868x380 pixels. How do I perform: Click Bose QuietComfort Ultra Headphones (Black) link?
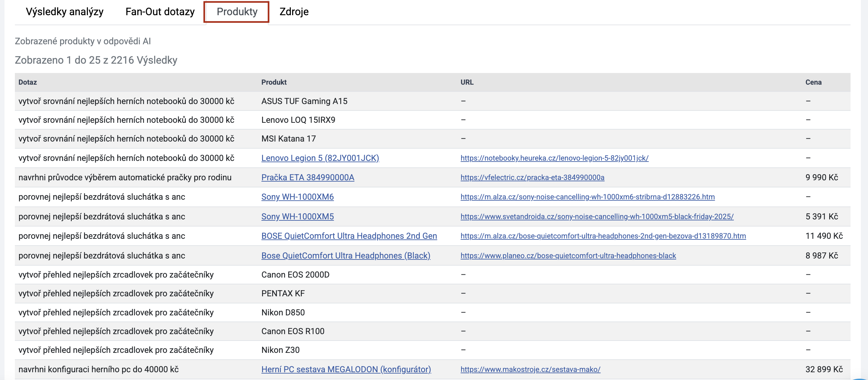pyautogui.click(x=345, y=255)
